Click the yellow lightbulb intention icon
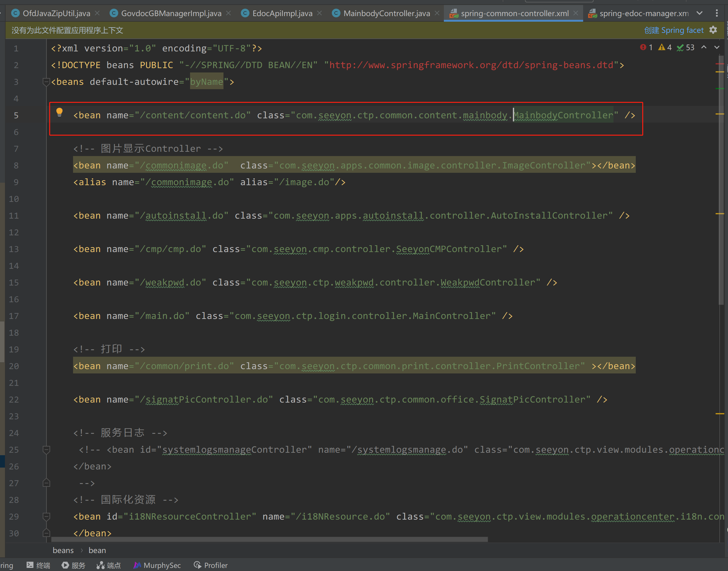Screen dimensions: 728x571 click(59, 112)
